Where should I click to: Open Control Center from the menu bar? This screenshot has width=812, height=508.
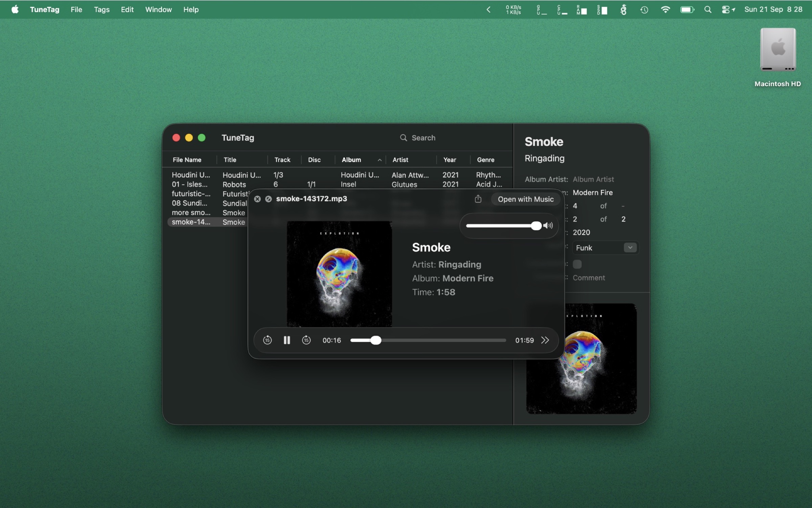point(728,9)
